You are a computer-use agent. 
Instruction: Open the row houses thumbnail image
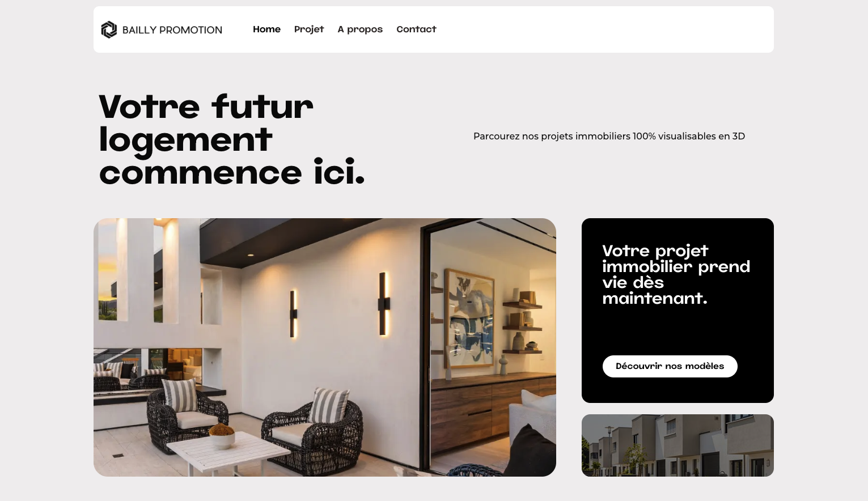tap(678, 445)
